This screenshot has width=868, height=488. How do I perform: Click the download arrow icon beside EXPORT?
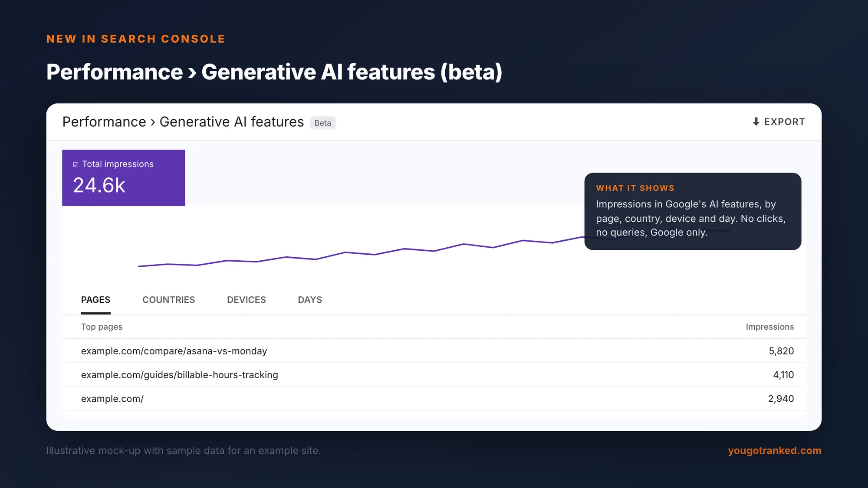click(756, 122)
